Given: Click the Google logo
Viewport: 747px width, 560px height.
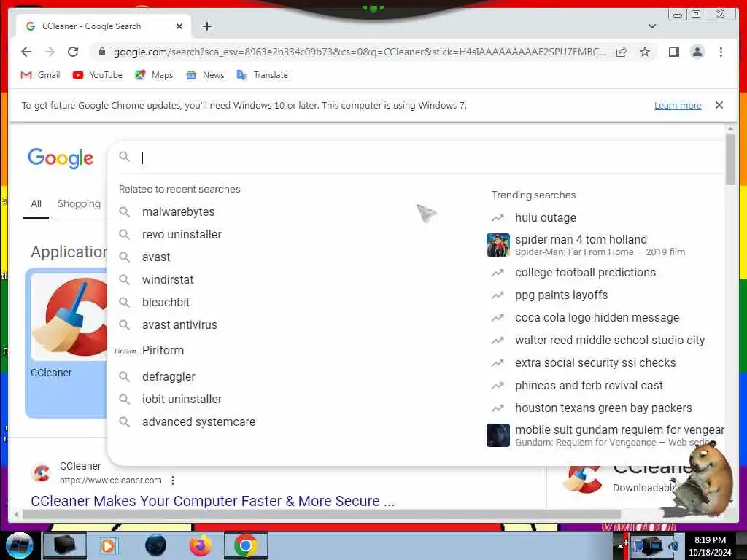Looking at the screenshot, I should tap(61, 158).
